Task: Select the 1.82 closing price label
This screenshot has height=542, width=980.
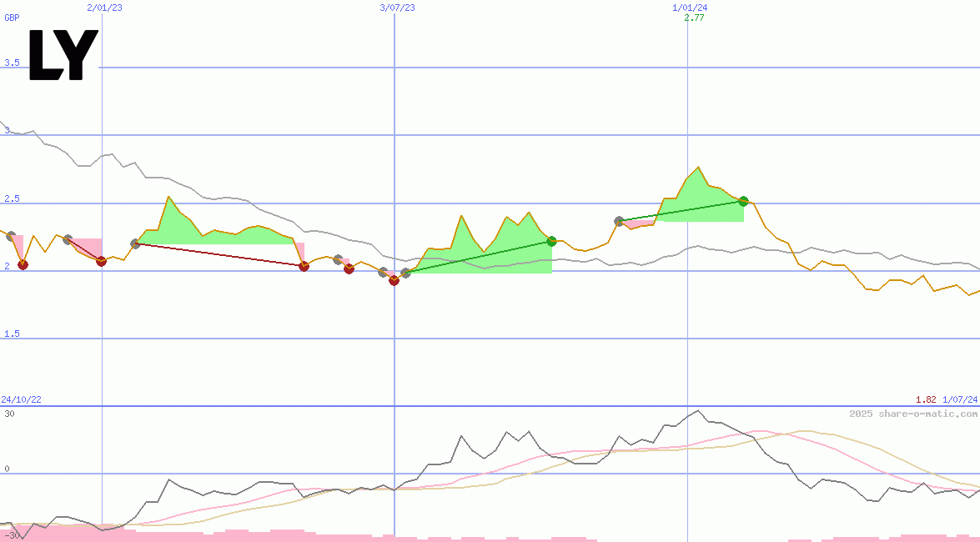Action: coord(925,400)
